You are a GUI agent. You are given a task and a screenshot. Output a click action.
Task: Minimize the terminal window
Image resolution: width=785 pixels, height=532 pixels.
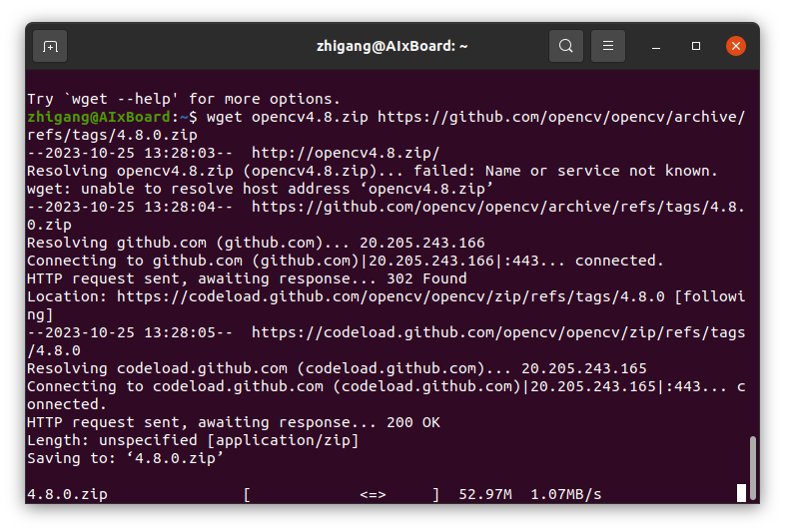656,47
